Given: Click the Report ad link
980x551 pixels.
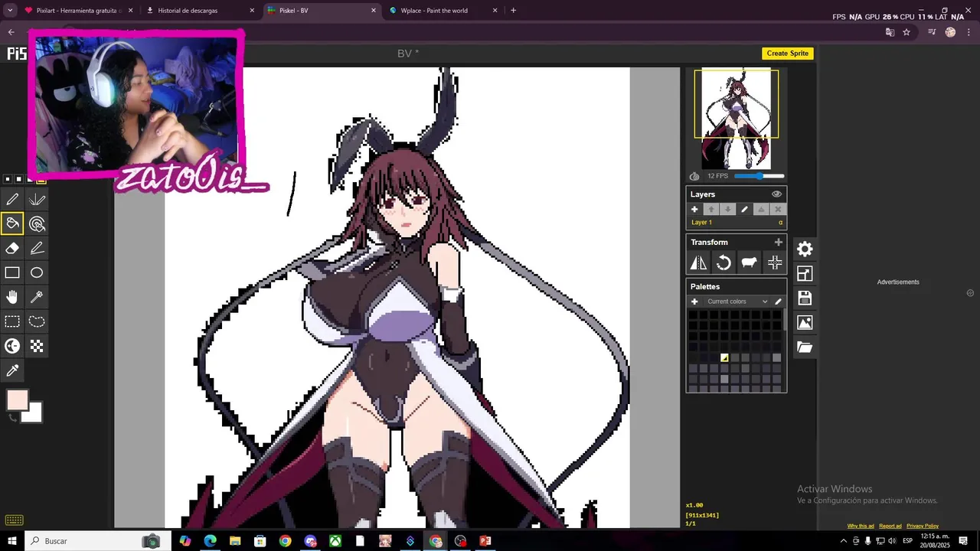Looking at the screenshot, I should (890, 526).
